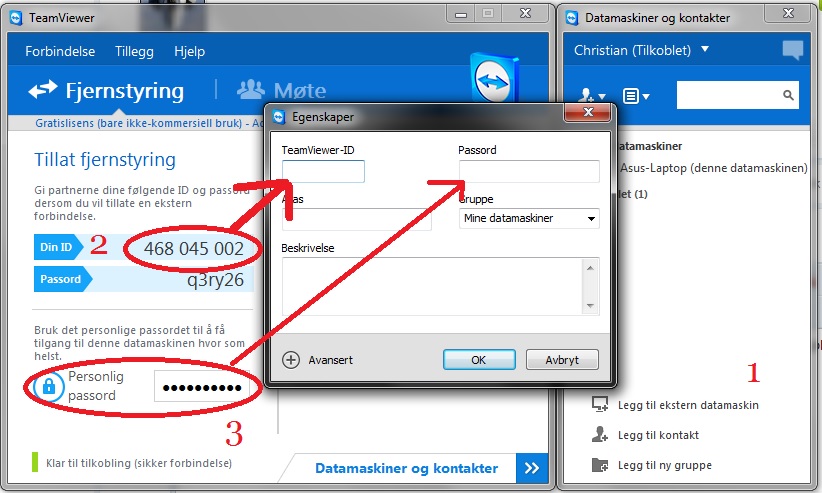822x493 pixels.
Task: Open Christian (Tilkoblet) account dropdown
Action: point(642,50)
